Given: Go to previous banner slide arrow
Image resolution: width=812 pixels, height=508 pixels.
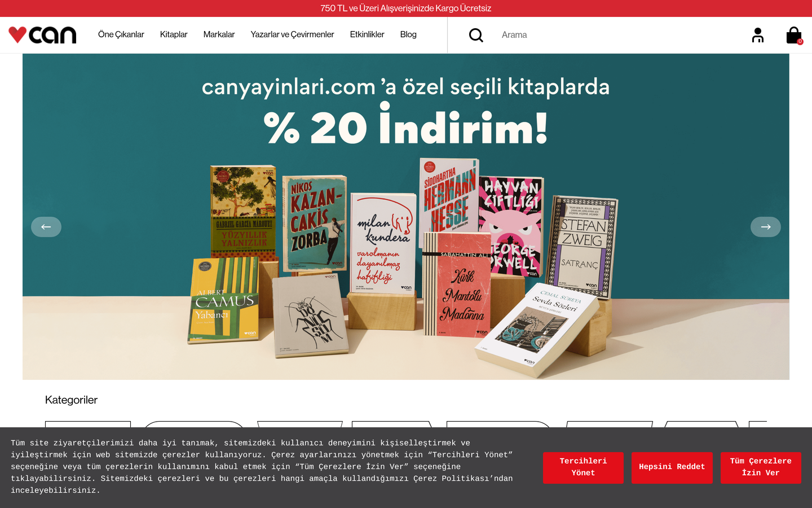Looking at the screenshot, I should click(46, 227).
